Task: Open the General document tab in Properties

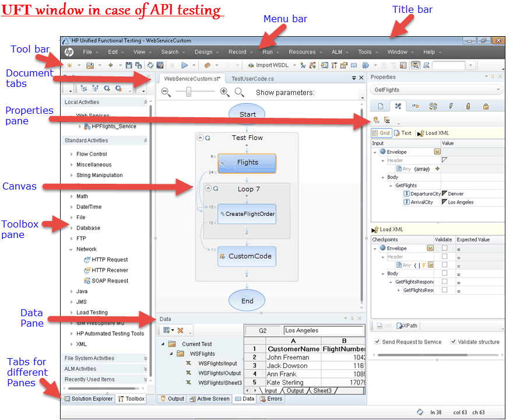Action: [x=381, y=106]
